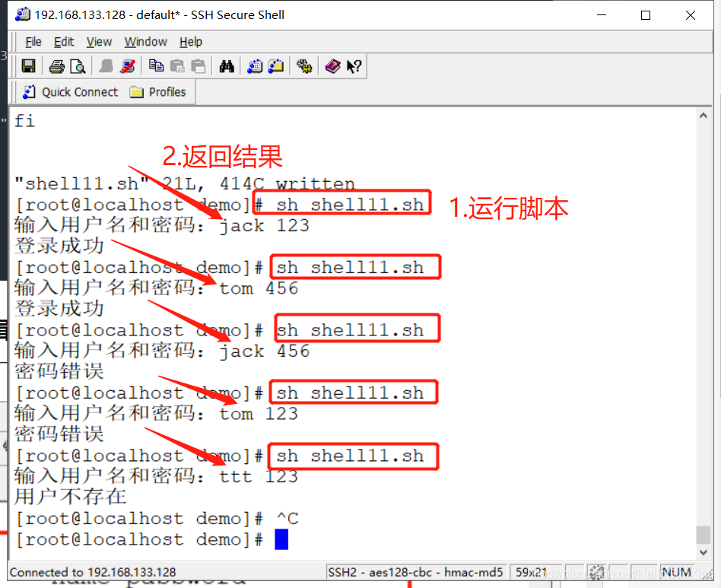Click terminal text 'jack 123'
The image size is (721, 588).
coord(265,226)
